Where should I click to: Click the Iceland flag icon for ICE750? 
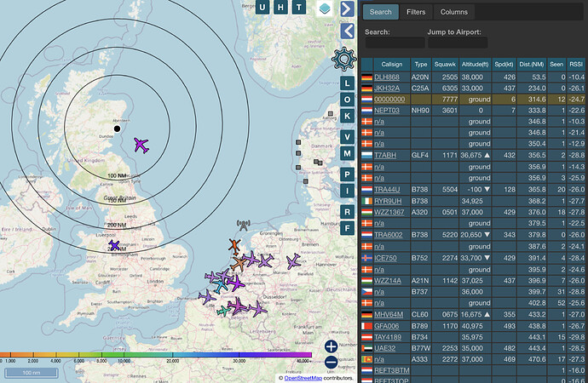click(366, 258)
